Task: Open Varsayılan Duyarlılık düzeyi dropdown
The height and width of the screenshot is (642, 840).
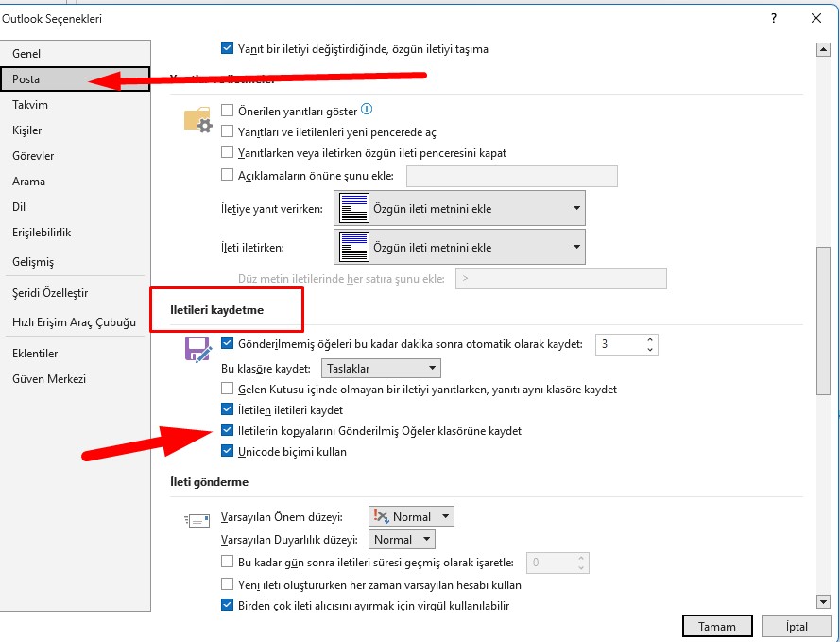Action: (402, 540)
